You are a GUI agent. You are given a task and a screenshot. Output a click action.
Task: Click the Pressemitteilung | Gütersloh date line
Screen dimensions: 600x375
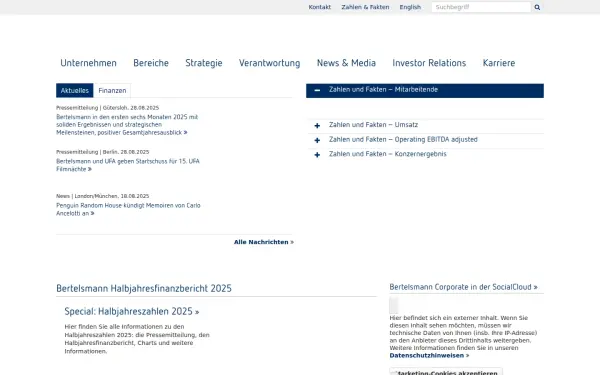click(108, 108)
